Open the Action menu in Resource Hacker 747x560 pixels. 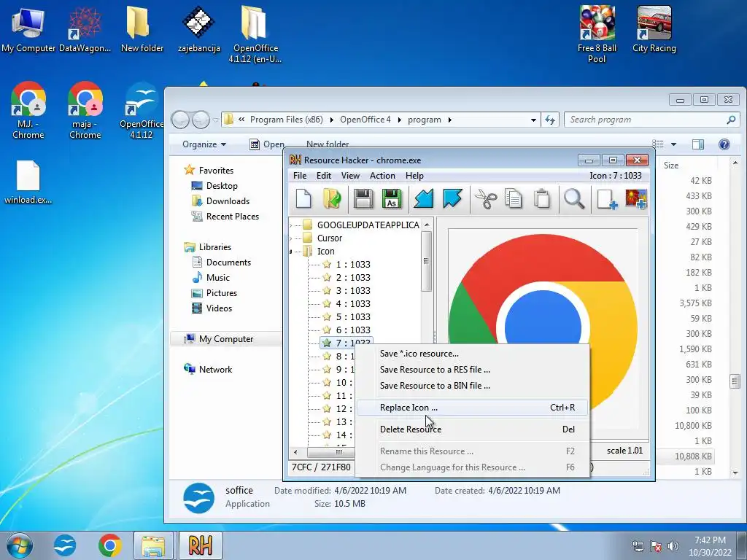tap(382, 176)
